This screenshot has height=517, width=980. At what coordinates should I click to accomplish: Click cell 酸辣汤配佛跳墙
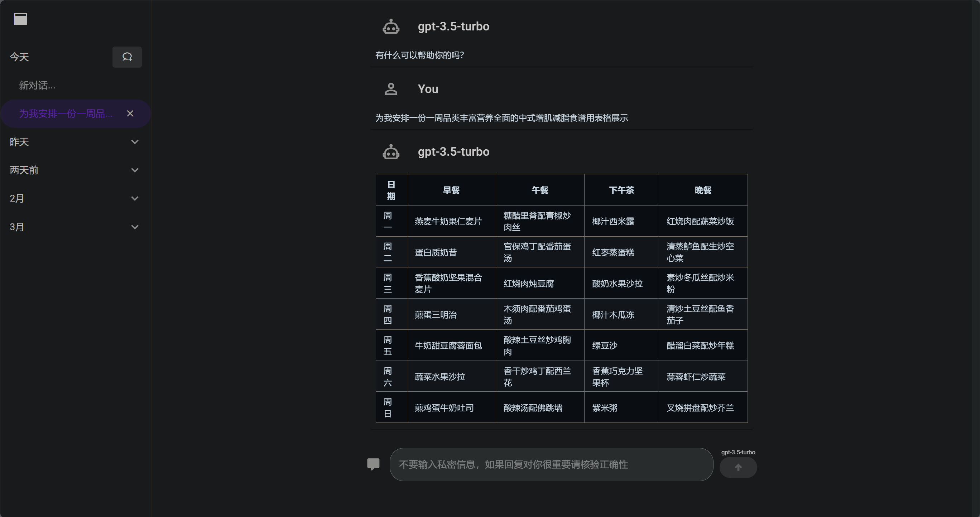click(x=540, y=407)
